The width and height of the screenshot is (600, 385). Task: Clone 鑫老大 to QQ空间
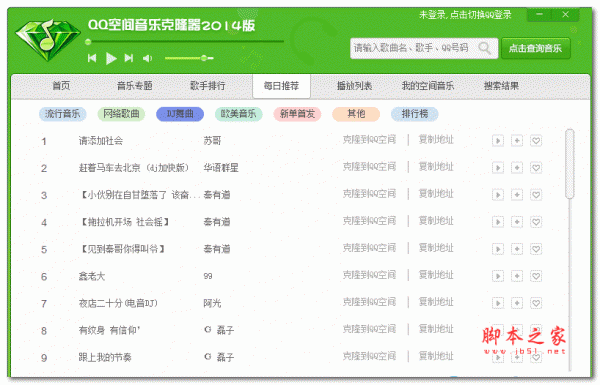point(369,275)
